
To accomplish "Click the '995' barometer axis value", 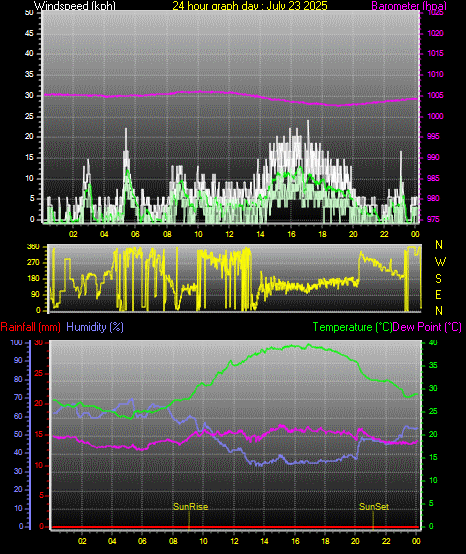I will (433, 136).
